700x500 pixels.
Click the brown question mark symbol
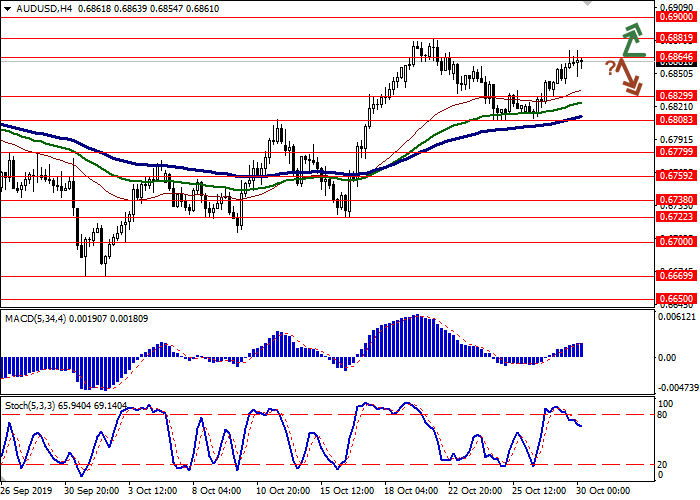tap(609, 67)
